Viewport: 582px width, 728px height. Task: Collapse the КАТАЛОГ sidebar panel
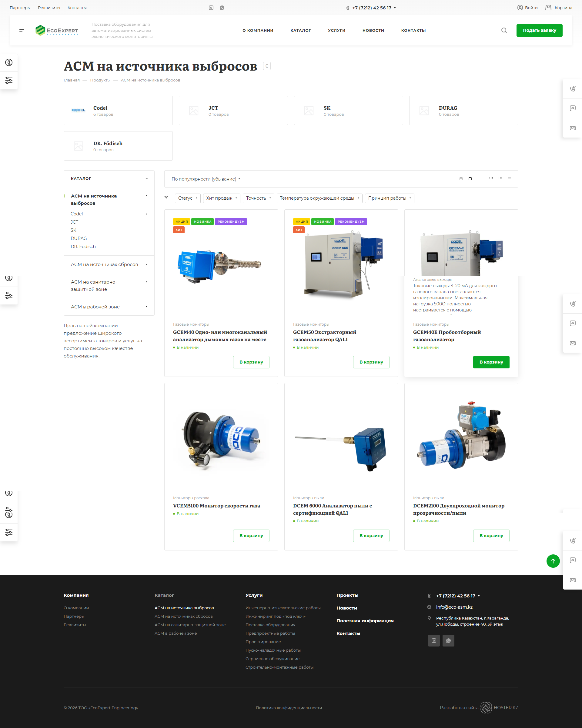pos(147,179)
